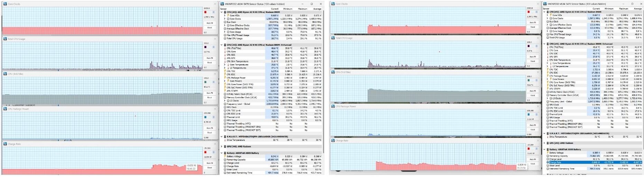Viewport: 644px width, 177px height.
Task: Click the CPU Package Power graph icon in right screenshot
Action: [333, 106]
